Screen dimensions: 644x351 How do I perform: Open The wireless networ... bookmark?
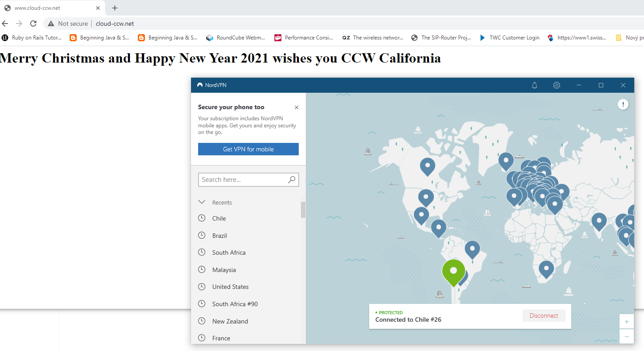(x=373, y=38)
